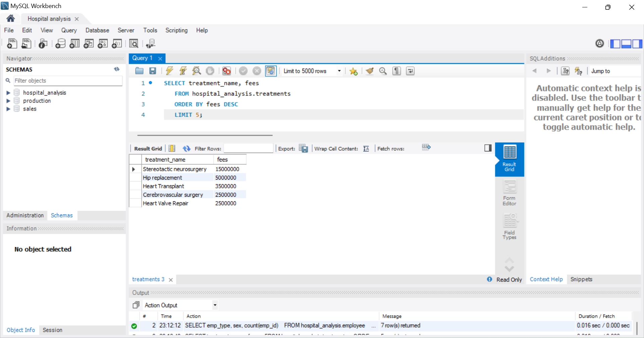The width and height of the screenshot is (644, 338).
Task: Beautify the SQL script broom icon
Action: tap(370, 71)
